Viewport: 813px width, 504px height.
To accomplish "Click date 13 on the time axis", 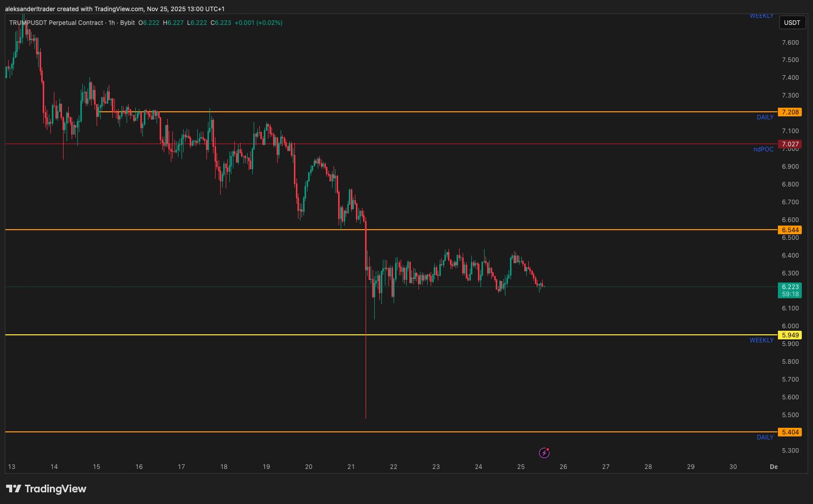I will [12, 467].
